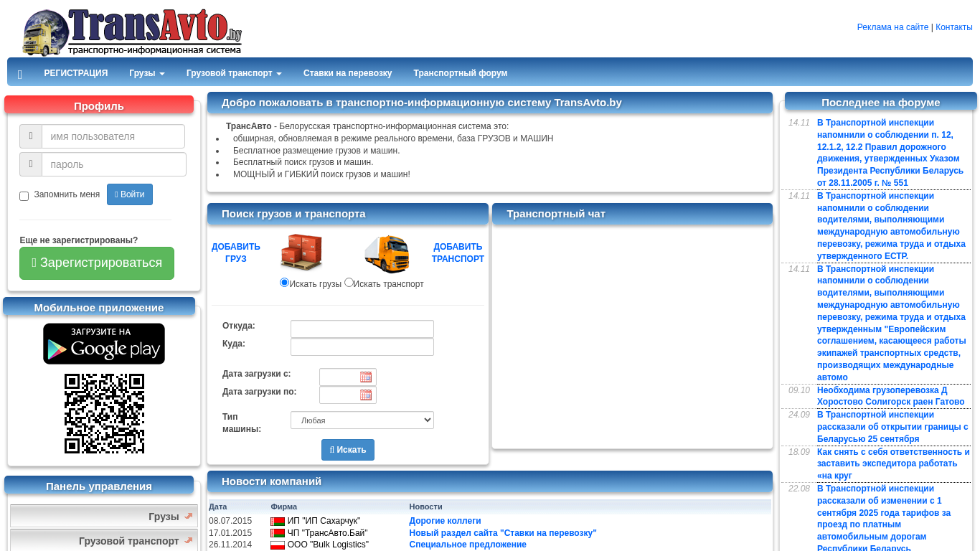Click the 'Дата' column header in news table
This screenshot has height=551, width=980.
point(217,507)
